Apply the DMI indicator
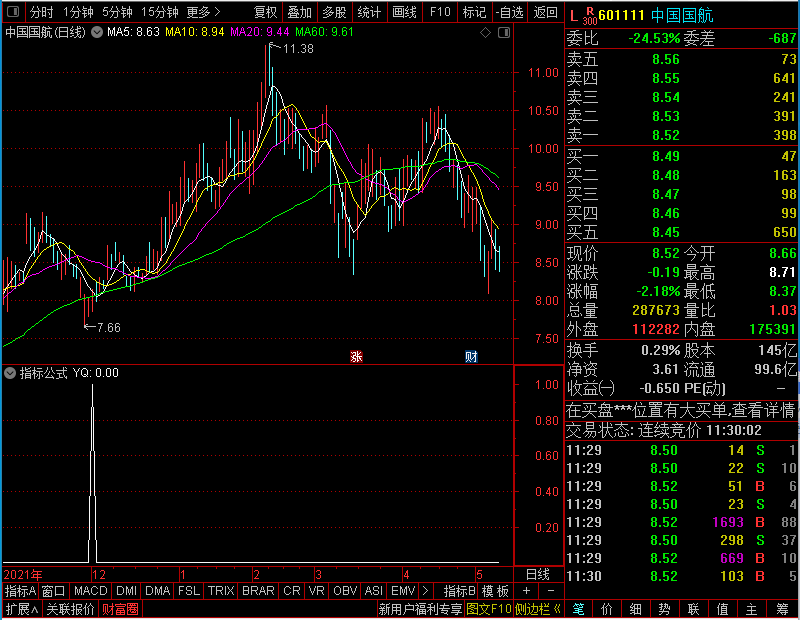The width and height of the screenshot is (800, 620). pyautogui.click(x=127, y=591)
